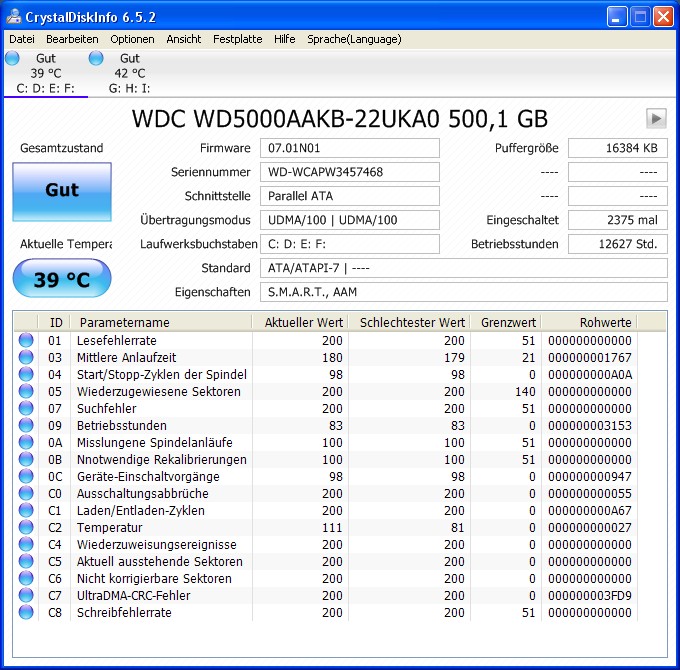Click the status orb for Suchfehler
Image resolution: width=680 pixels, height=670 pixels.
click(x=26, y=408)
